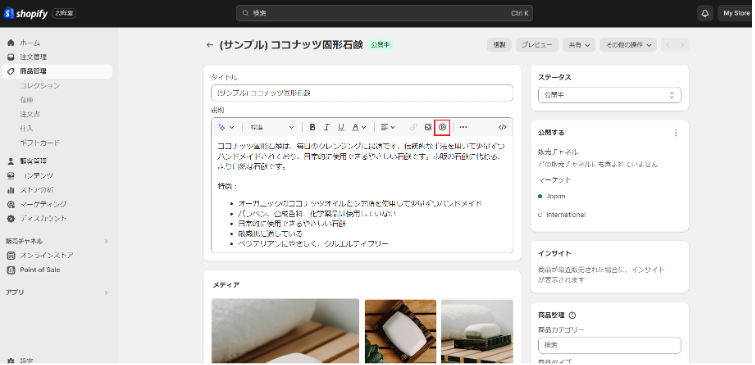Insert a video with the play-circle icon
This screenshot has width=755, height=365.
(x=442, y=127)
